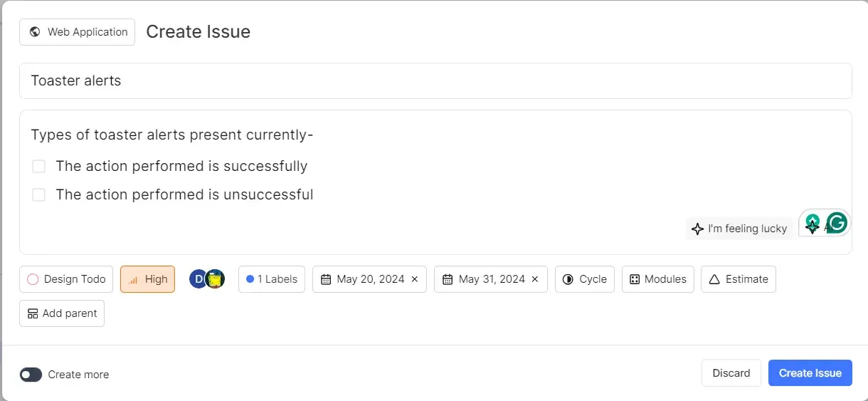Open the High priority dropdown
This screenshot has height=401, width=868.
(x=147, y=279)
